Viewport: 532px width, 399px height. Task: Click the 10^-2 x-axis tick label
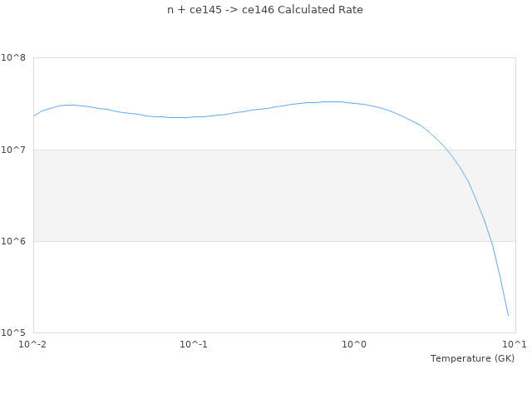pos(33,344)
